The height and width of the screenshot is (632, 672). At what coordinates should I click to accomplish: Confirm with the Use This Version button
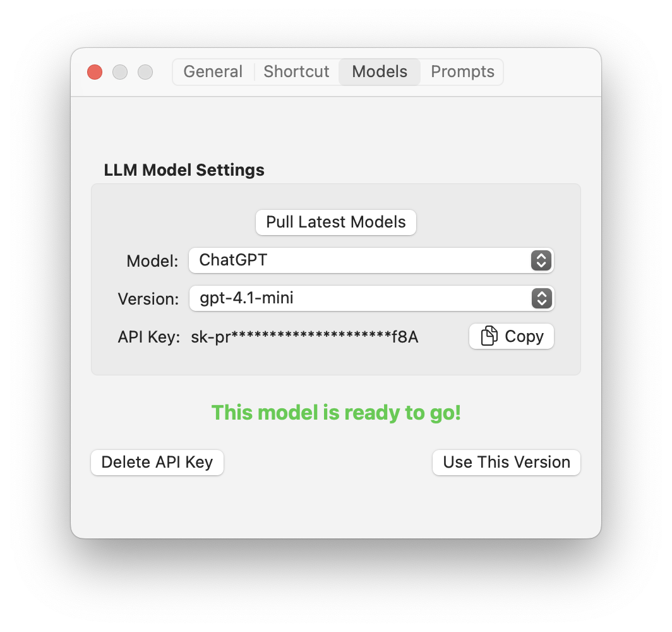(x=507, y=462)
